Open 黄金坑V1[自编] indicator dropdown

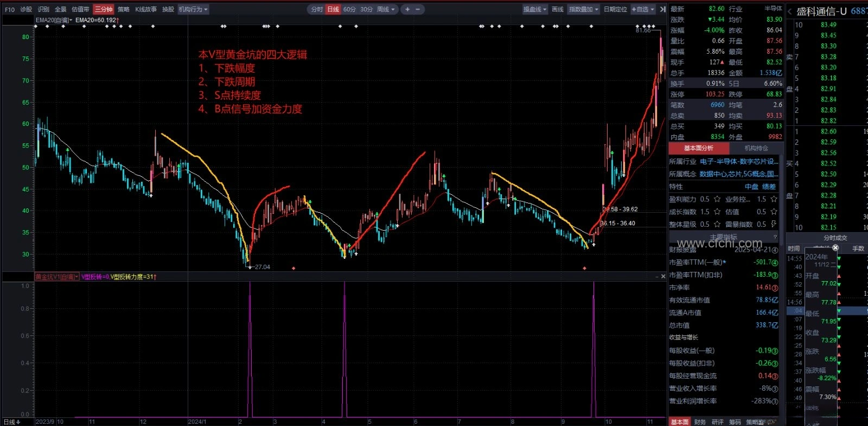[57, 277]
